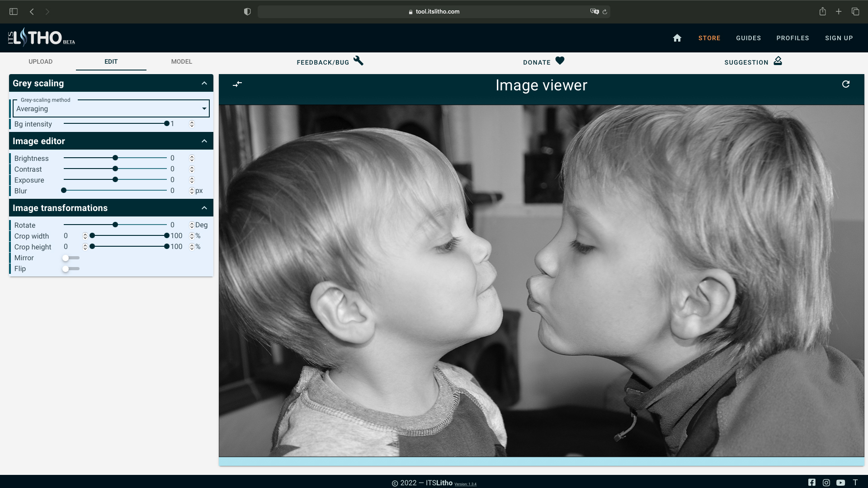Collapse the Image transformations section

coord(204,208)
